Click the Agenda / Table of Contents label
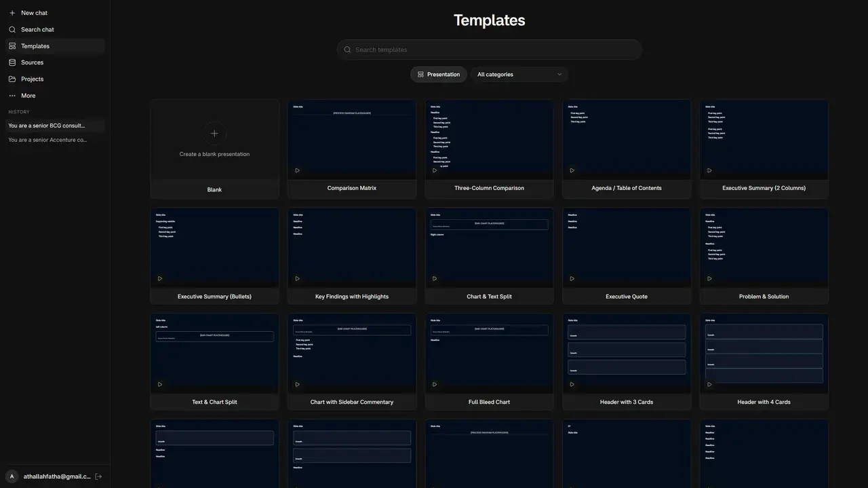The image size is (868, 488). (627, 188)
